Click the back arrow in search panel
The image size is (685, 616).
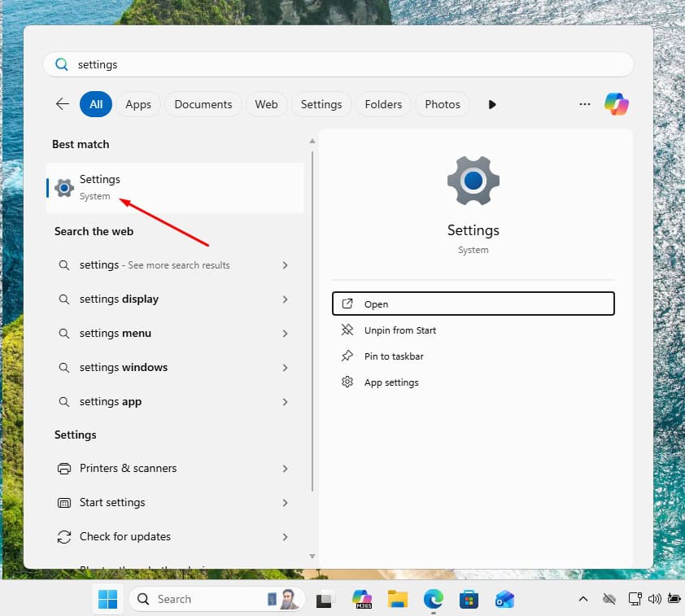pyautogui.click(x=63, y=104)
